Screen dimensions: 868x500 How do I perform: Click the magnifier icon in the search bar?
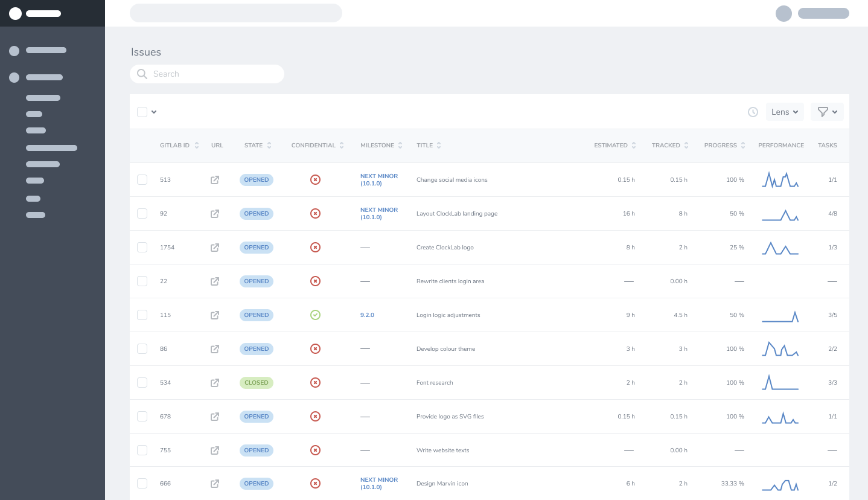[x=142, y=74]
